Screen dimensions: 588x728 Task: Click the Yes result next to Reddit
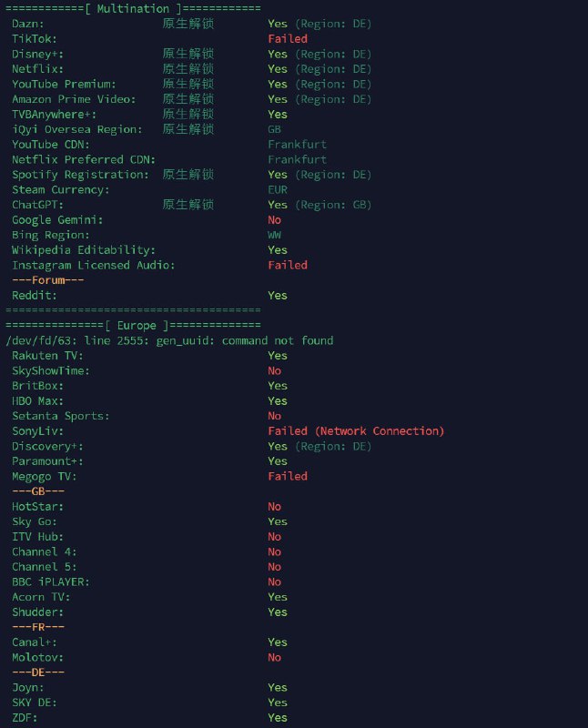[x=278, y=295]
